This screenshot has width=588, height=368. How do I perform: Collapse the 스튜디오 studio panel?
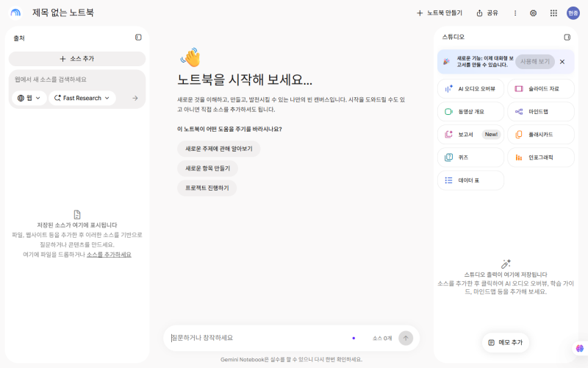[567, 38]
